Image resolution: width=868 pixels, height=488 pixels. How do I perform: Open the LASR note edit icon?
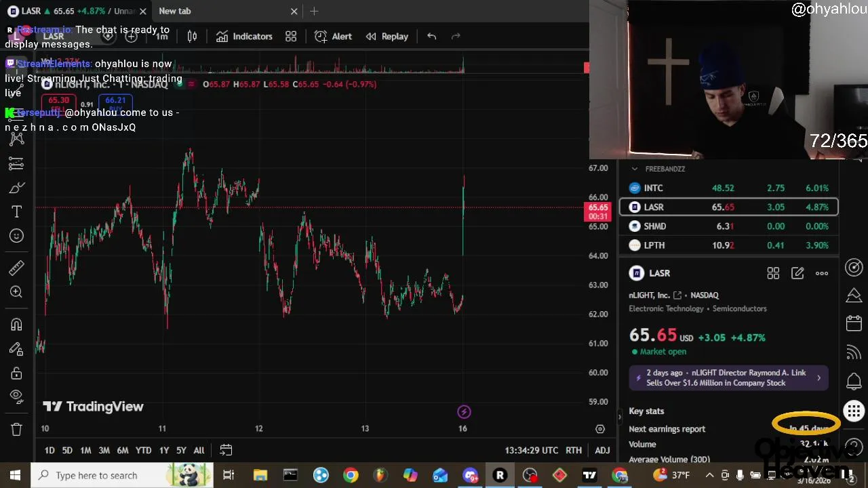point(797,273)
